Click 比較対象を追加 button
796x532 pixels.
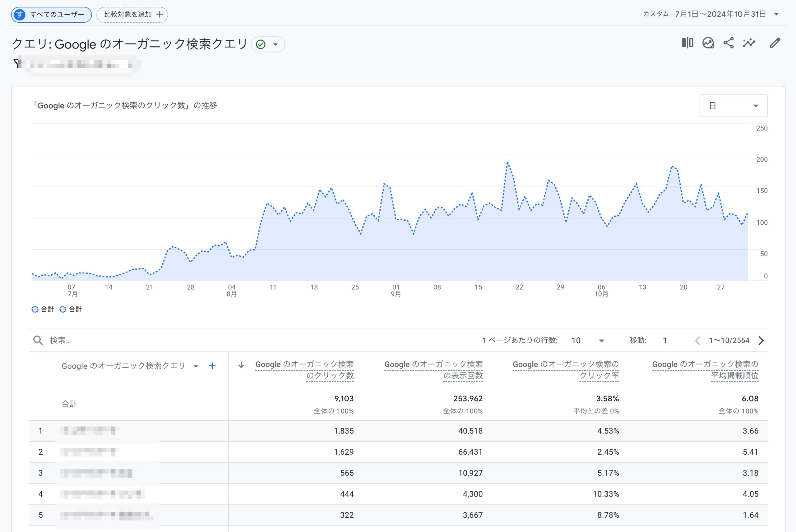(x=132, y=15)
